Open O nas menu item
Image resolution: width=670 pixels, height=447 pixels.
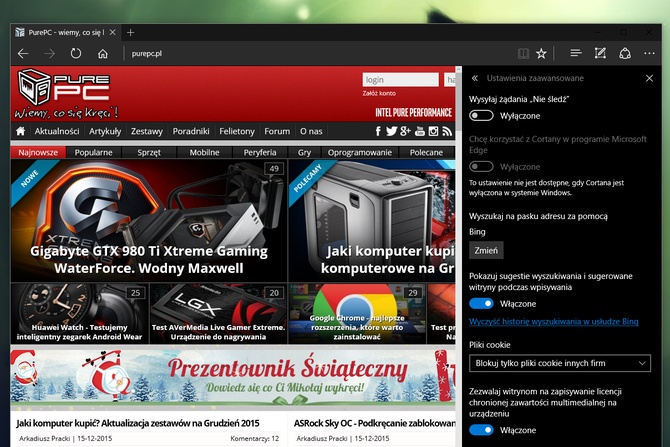(311, 131)
